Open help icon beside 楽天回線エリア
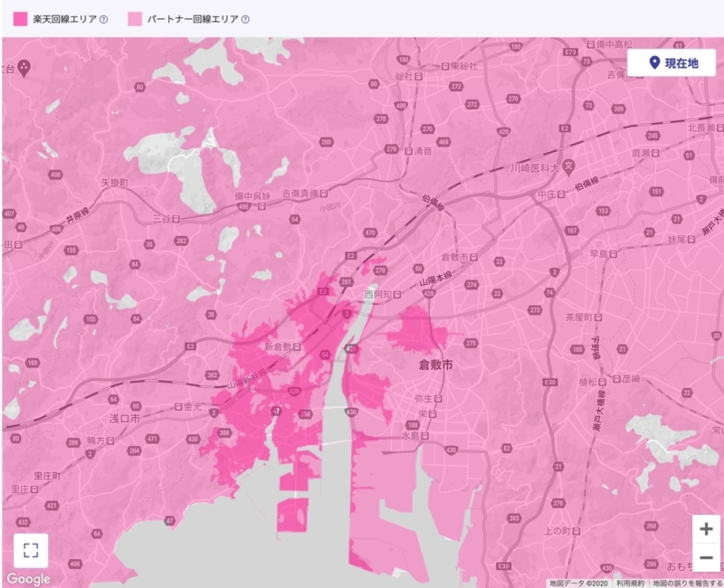Image resolution: width=724 pixels, height=588 pixels. (104, 19)
